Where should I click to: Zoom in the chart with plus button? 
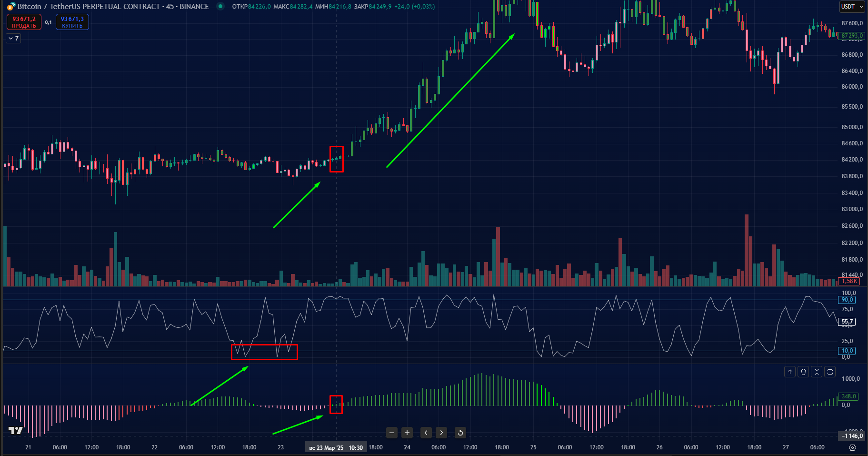point(407,433)
